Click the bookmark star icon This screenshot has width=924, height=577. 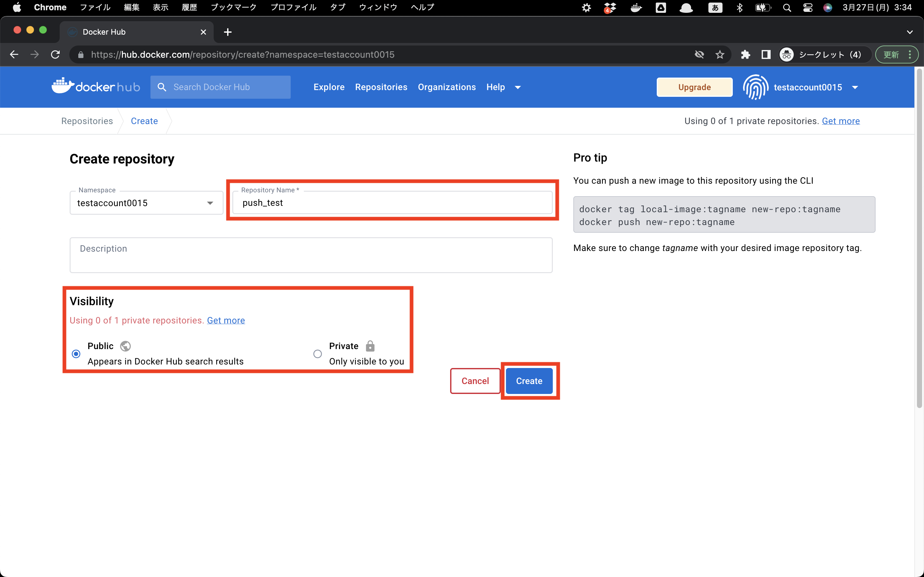click(x=720, y=54)
